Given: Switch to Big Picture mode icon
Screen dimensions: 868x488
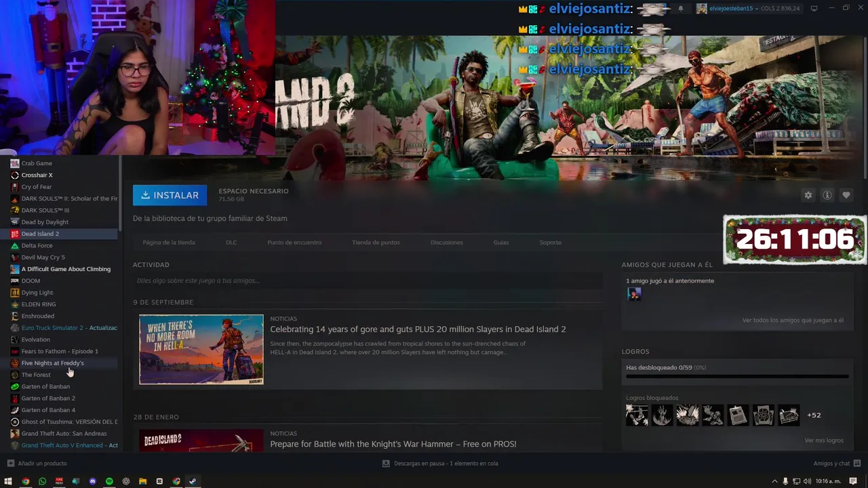Looking at the screenshot, I should point(814,8).
